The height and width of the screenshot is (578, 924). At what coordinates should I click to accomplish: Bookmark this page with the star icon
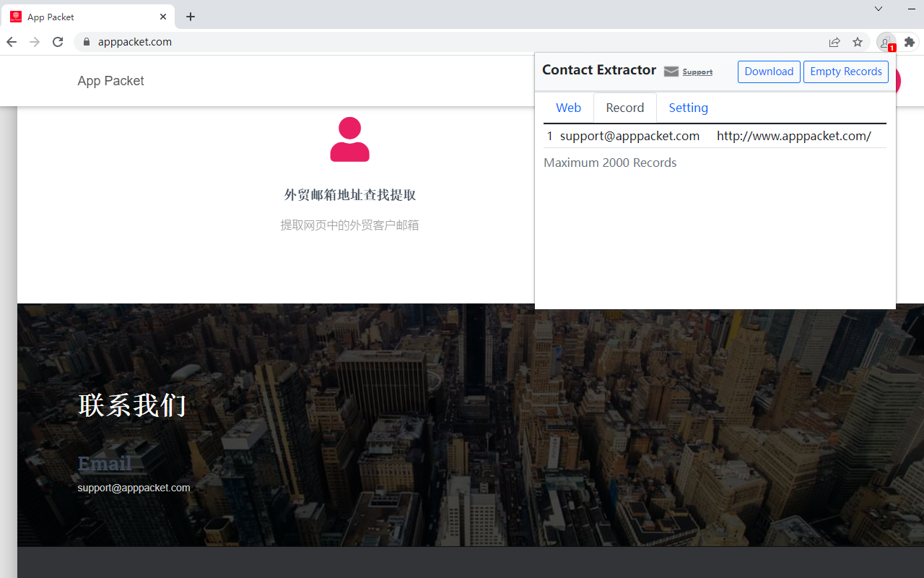858,42
